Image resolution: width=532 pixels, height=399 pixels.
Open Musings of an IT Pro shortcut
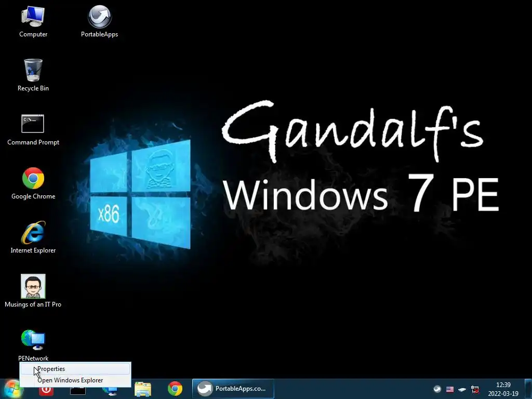pyautogui.click(x=33, y=291)
